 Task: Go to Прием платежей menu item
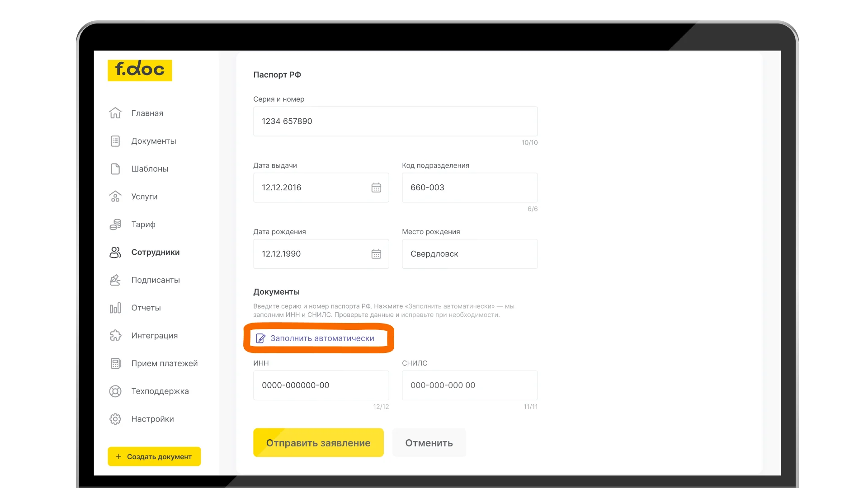pos(164,363)
